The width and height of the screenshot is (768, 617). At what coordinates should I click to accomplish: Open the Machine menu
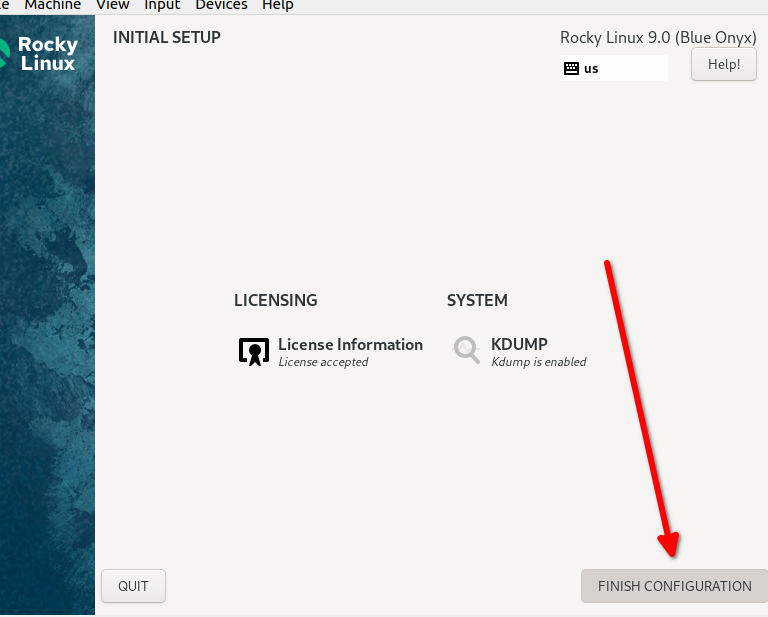52,5
